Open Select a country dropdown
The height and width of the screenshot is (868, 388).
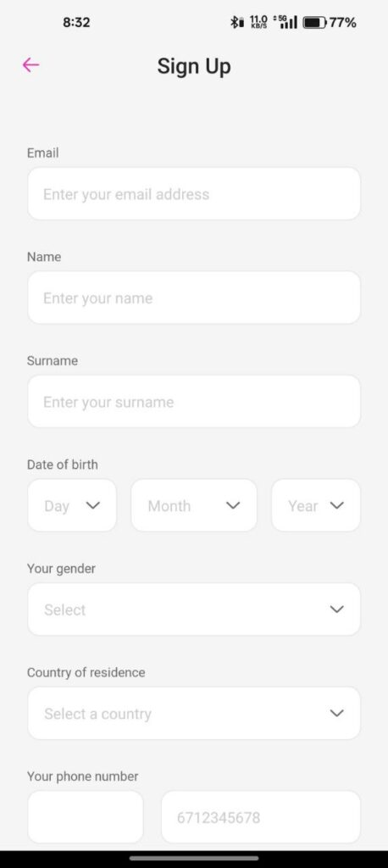[194, 713]
